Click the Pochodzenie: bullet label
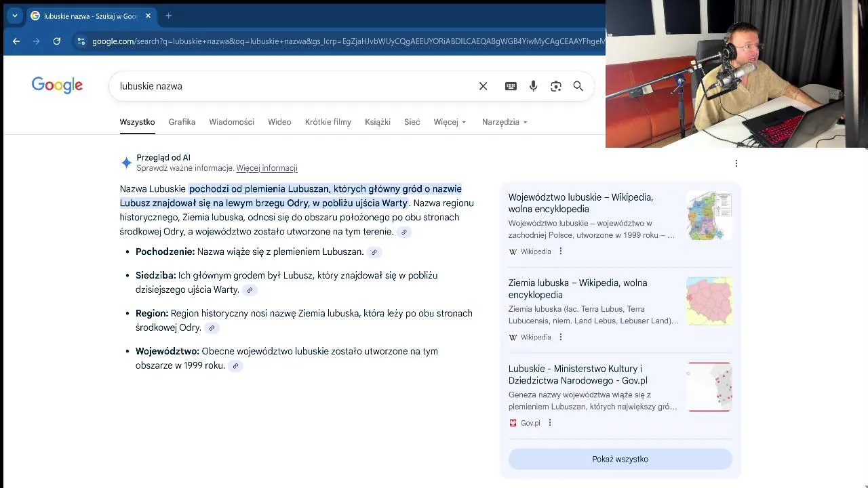868x488 pixels. pos(165,251)
